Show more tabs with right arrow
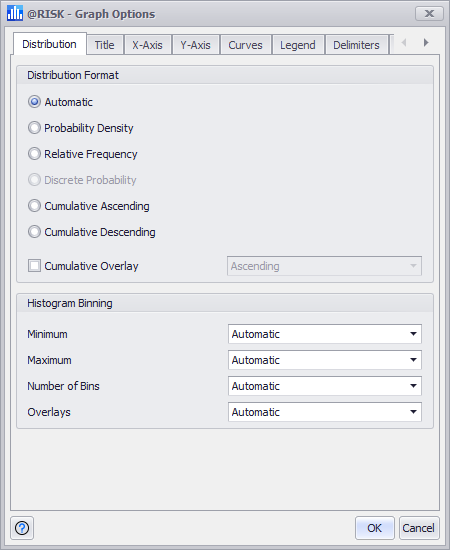The height and width of the screenshot is (550, 450). [426, 43]
